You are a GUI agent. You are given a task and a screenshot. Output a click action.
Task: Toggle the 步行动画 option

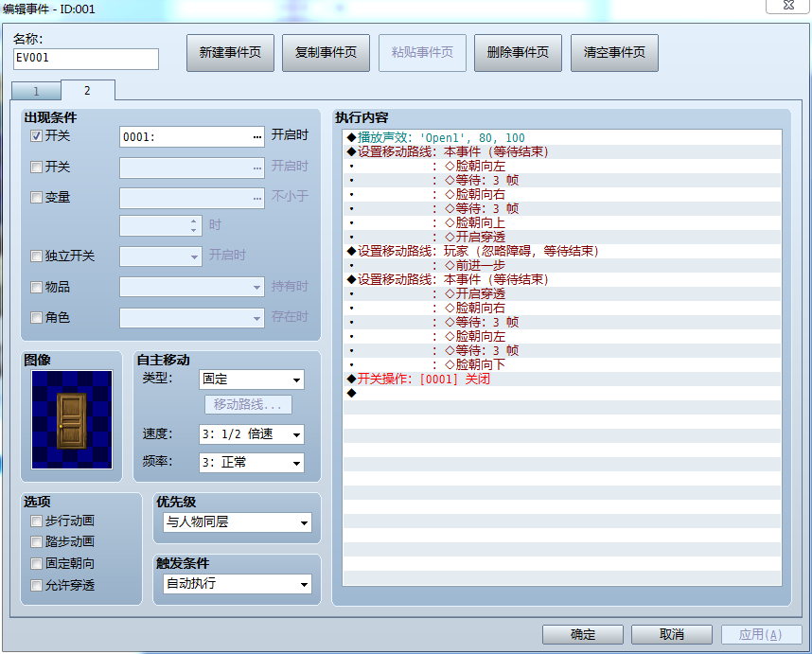coord(36,521)
